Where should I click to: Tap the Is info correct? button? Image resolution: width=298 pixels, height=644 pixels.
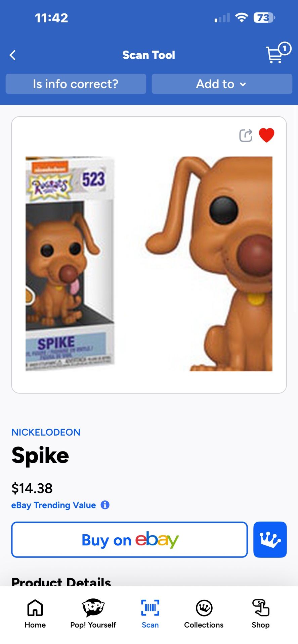76,84
